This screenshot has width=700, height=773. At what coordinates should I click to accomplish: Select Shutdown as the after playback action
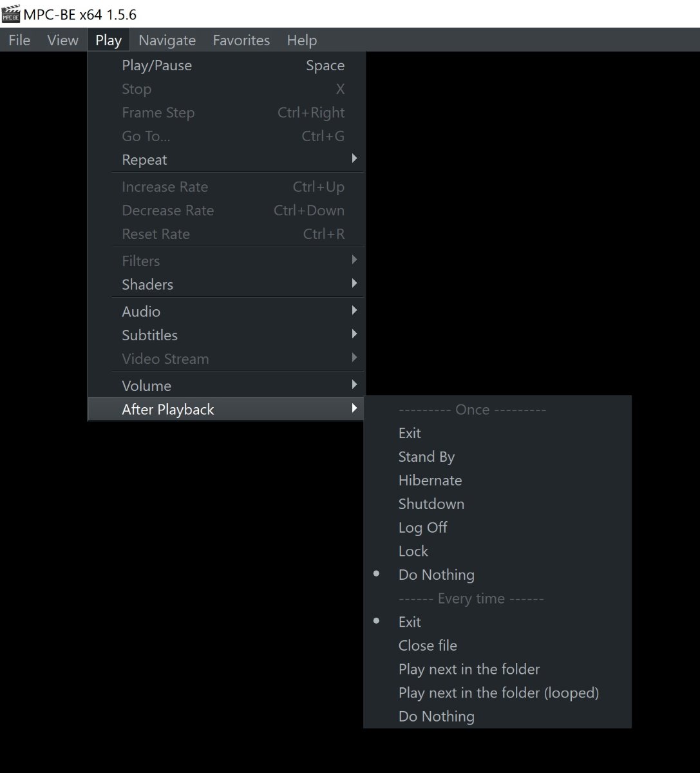point(431,504)
